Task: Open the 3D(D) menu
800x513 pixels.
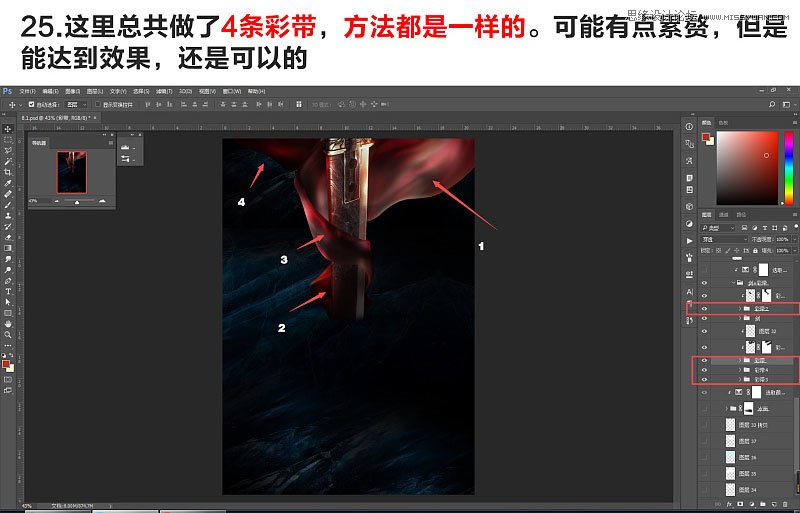Action: 185,91
